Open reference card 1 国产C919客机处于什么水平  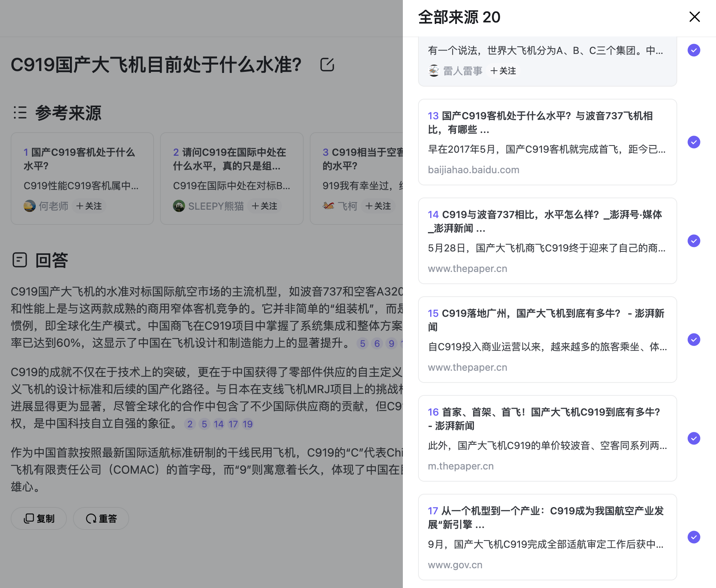point(82,179)
